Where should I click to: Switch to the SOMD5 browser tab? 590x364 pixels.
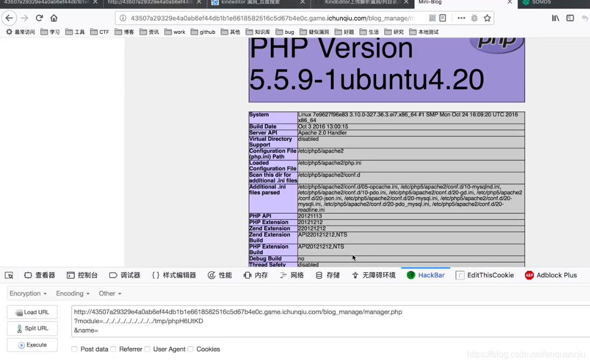(553, 3)
